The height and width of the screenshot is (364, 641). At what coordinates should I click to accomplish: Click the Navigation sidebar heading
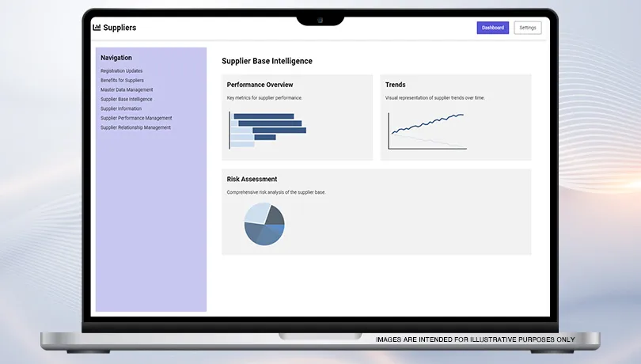[x=116, y=58]
